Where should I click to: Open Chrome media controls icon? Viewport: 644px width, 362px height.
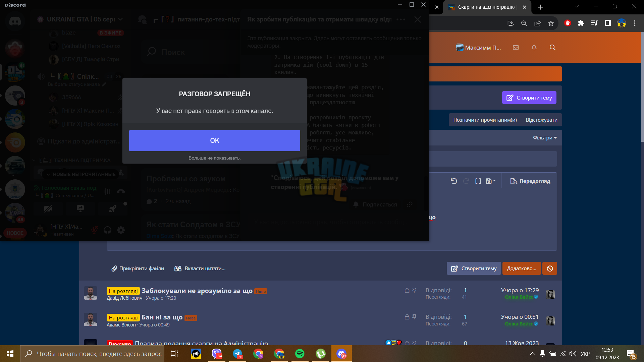(594, 23)
